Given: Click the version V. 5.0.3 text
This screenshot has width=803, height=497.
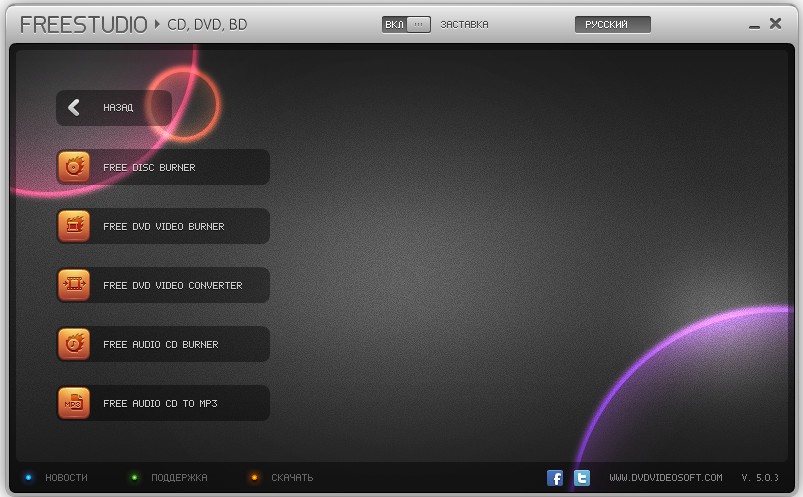Looking at the screenshot, I should [x=760, y=478].
